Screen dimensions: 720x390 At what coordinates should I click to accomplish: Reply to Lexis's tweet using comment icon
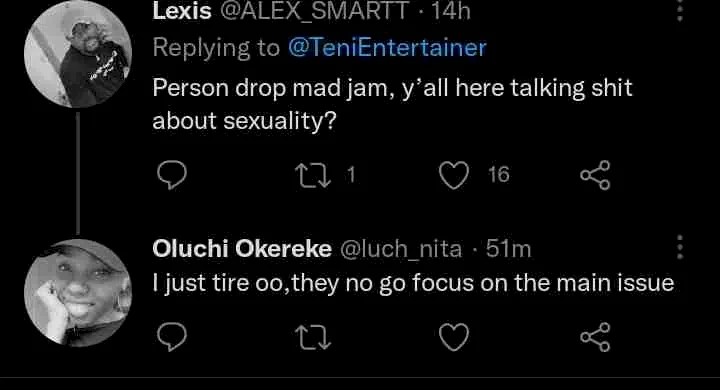[172, 175]
